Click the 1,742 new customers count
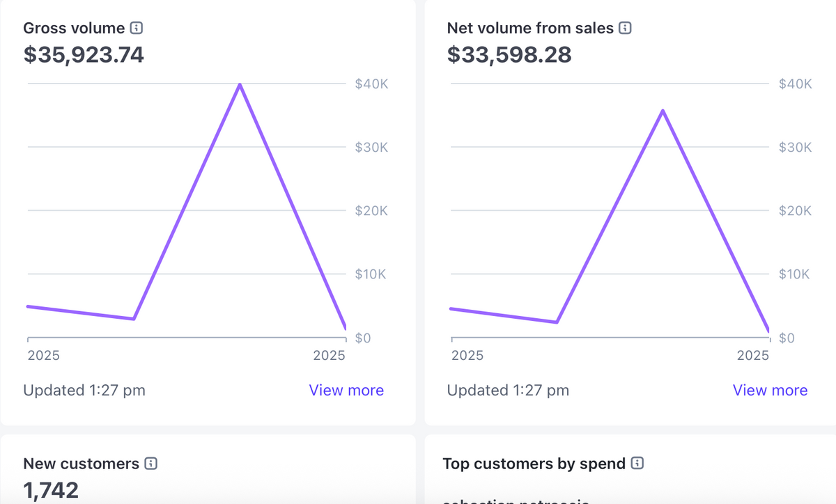Image resolution: width=836 pixels, height=504 pixels. 51,490
